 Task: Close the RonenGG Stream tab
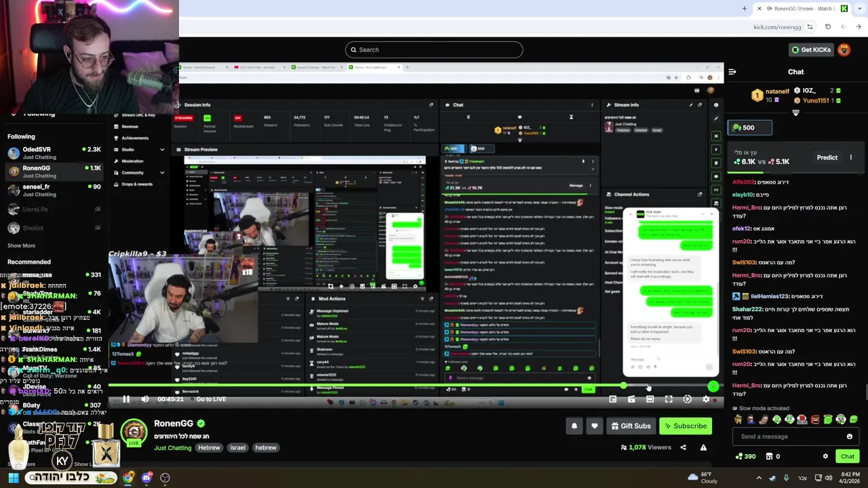point(759,9)
